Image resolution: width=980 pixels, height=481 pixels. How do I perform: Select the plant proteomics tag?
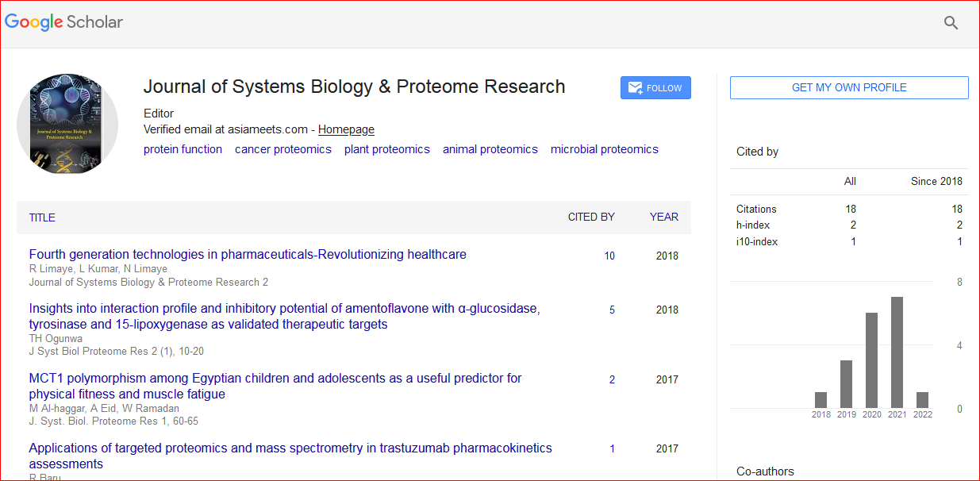point(386,149)
